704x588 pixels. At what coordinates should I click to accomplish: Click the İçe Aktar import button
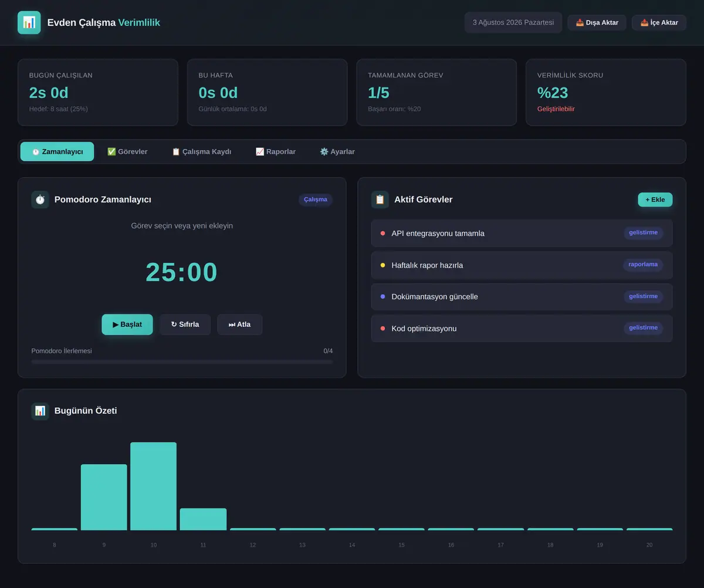coord(659,23)
